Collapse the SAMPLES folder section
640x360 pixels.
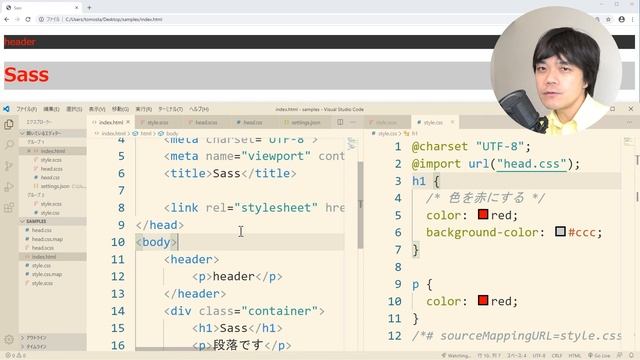52,221
